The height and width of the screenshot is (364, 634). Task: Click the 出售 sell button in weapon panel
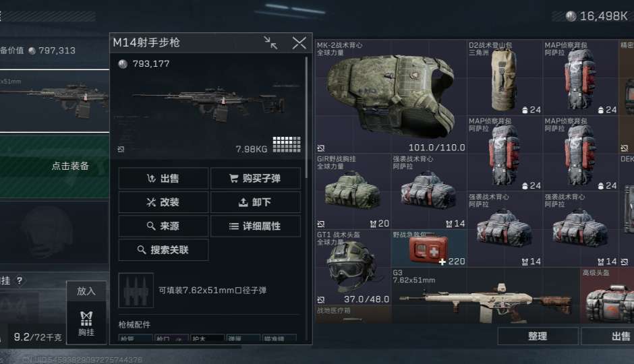pos(163,178)
